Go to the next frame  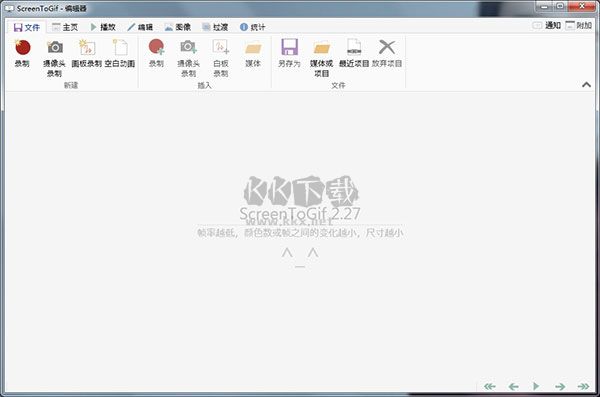[x=560, y=386]
